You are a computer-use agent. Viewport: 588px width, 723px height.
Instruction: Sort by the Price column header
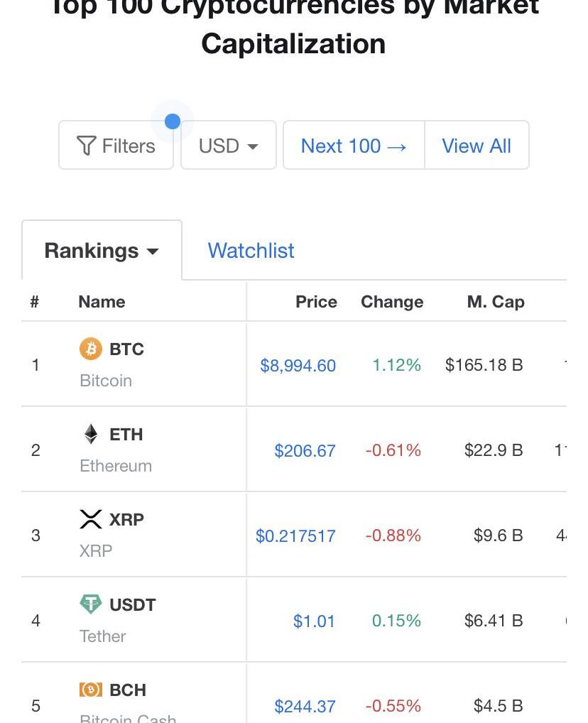click(316, 302)
